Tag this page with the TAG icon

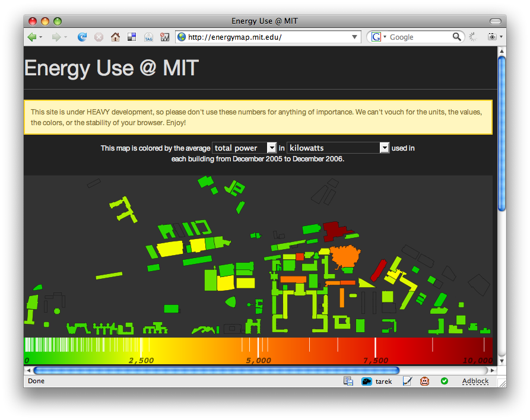coord(149,37)
